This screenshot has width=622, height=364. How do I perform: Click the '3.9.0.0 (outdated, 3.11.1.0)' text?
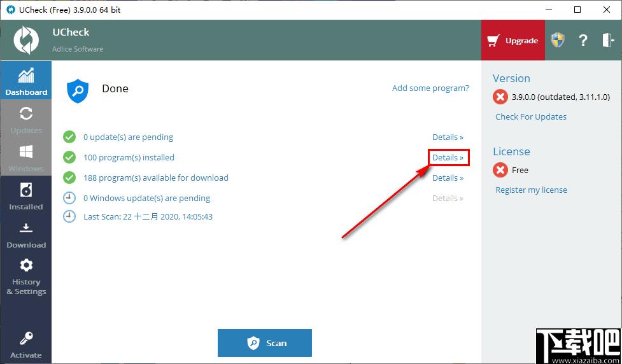[x=560, y=97]
